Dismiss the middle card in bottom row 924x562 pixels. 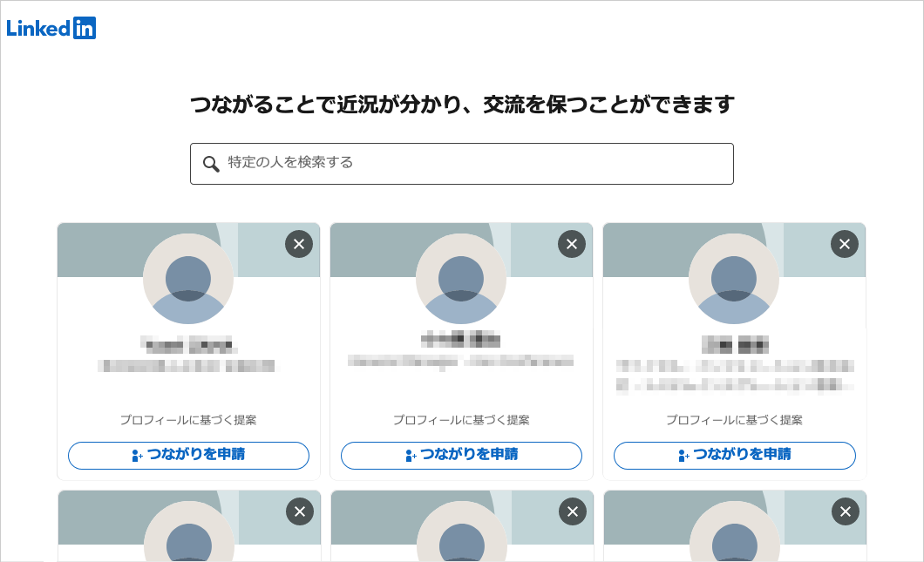click(573, 511)
